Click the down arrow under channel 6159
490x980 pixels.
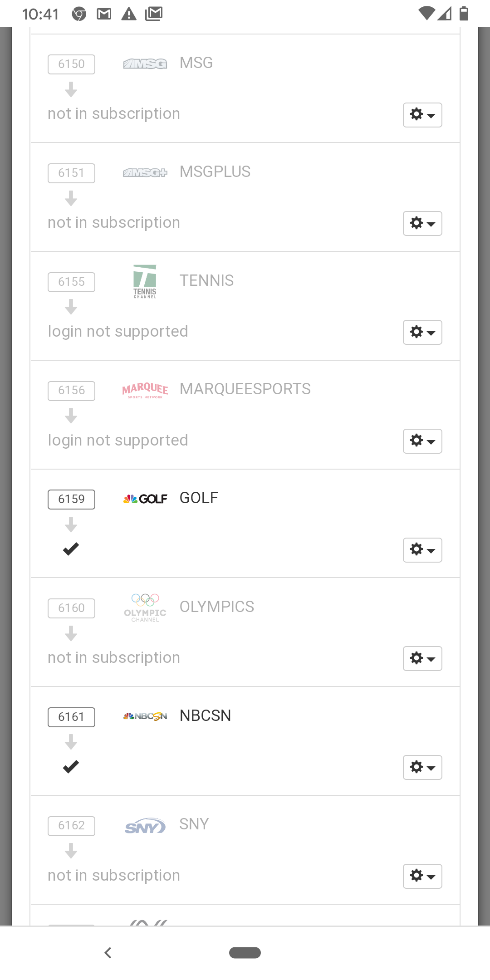[71, 524]
